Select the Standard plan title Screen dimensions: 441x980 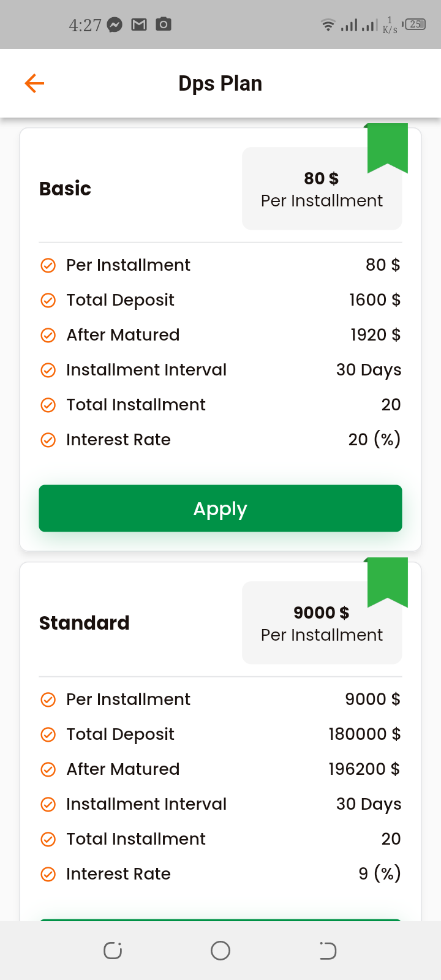tap(84, 623)
